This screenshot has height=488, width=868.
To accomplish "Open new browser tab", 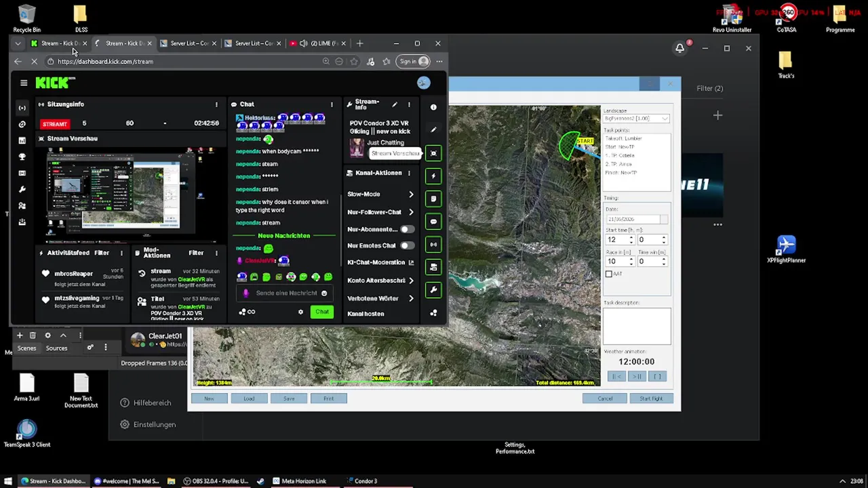I will tap(360, 43).
